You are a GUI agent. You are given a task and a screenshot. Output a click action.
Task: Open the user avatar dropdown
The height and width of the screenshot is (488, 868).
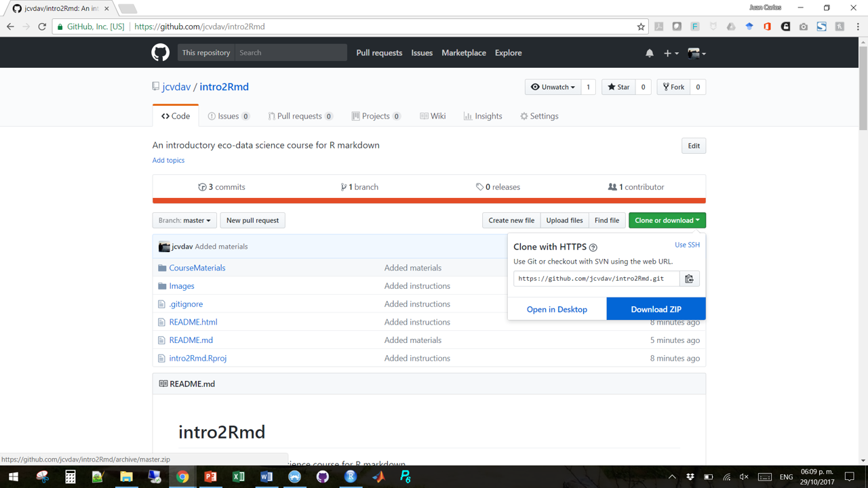tap(696, 53)
